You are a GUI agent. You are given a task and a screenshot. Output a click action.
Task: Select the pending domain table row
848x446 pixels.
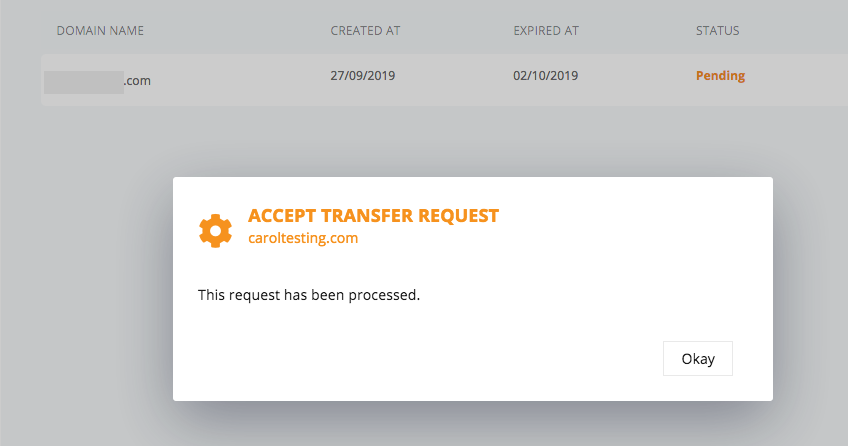click(445, 80)
